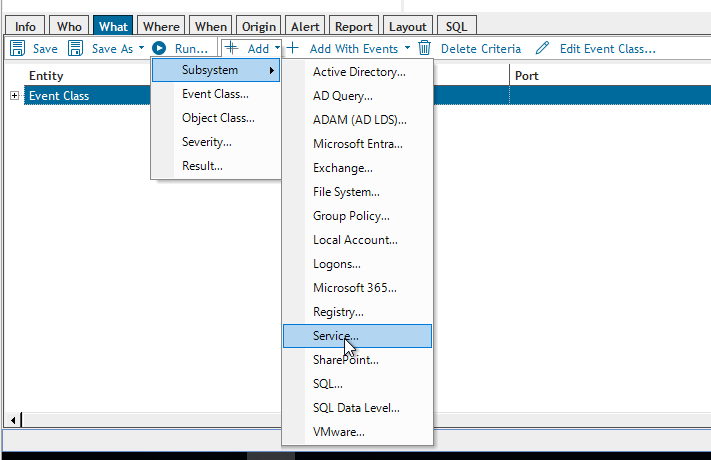The width and height of the screenshot is (711, 460).
Task: Open the Add With Events dropdown arrow
Action: 407,48
